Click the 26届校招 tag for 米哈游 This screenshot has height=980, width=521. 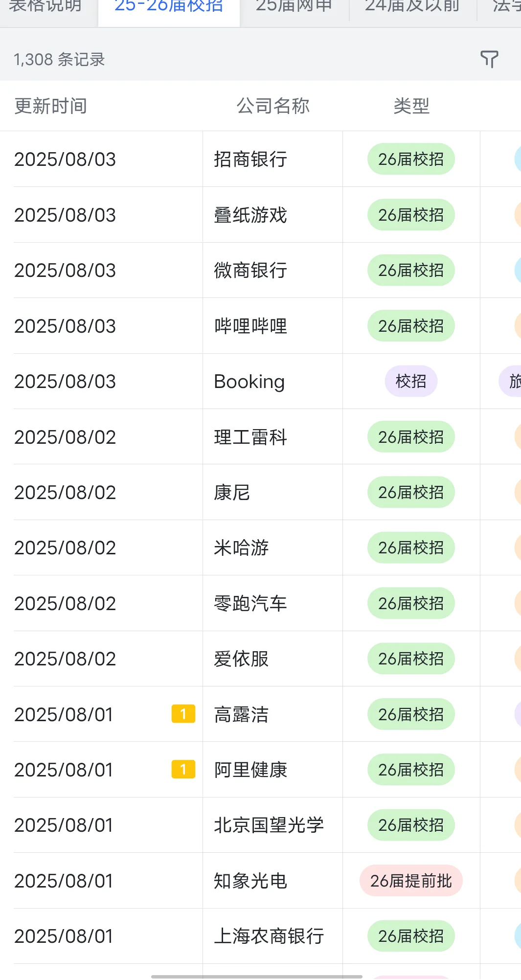click(x=411, y=547)
